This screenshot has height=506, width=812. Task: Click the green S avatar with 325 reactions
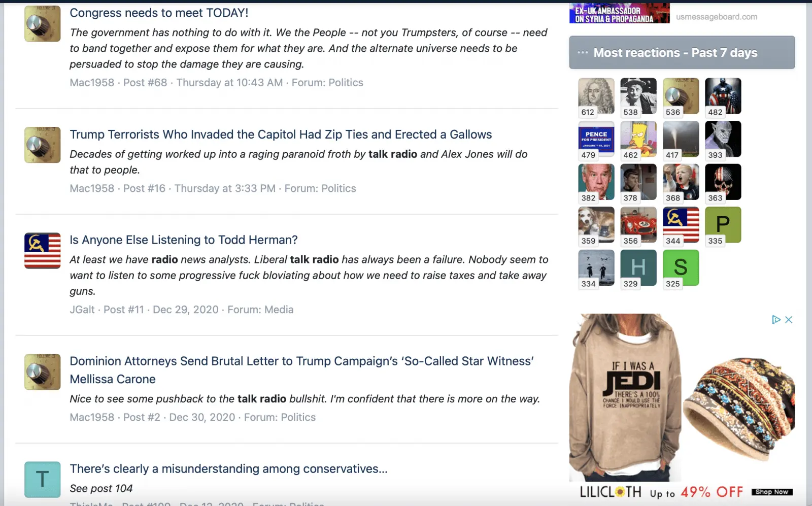pos(681,267)
